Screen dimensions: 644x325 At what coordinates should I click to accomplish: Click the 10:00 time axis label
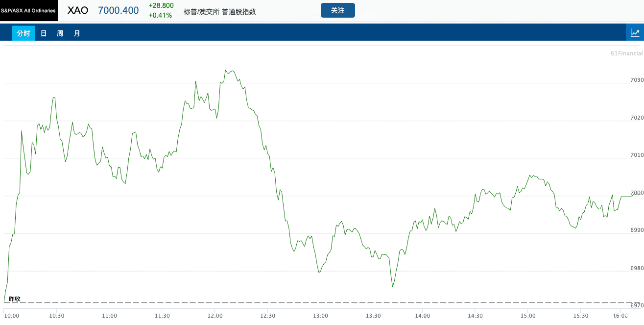coord(11,316)
